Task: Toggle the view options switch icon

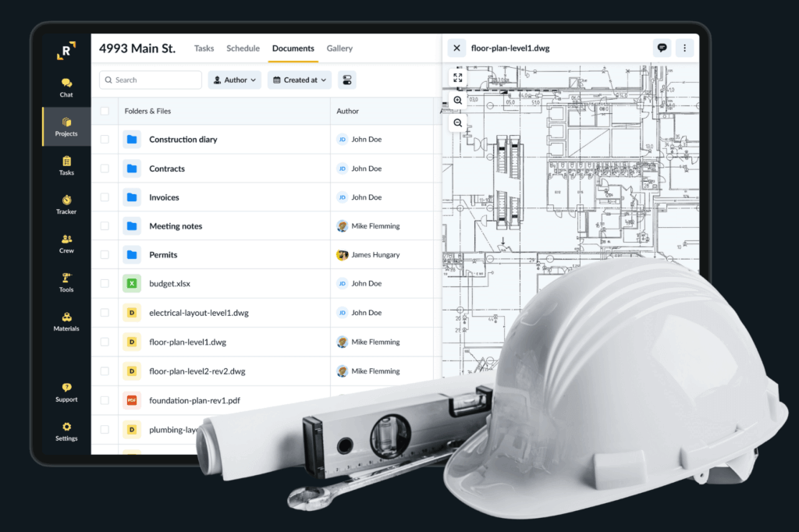Action: pyautogui.click(x=347, y=80)
